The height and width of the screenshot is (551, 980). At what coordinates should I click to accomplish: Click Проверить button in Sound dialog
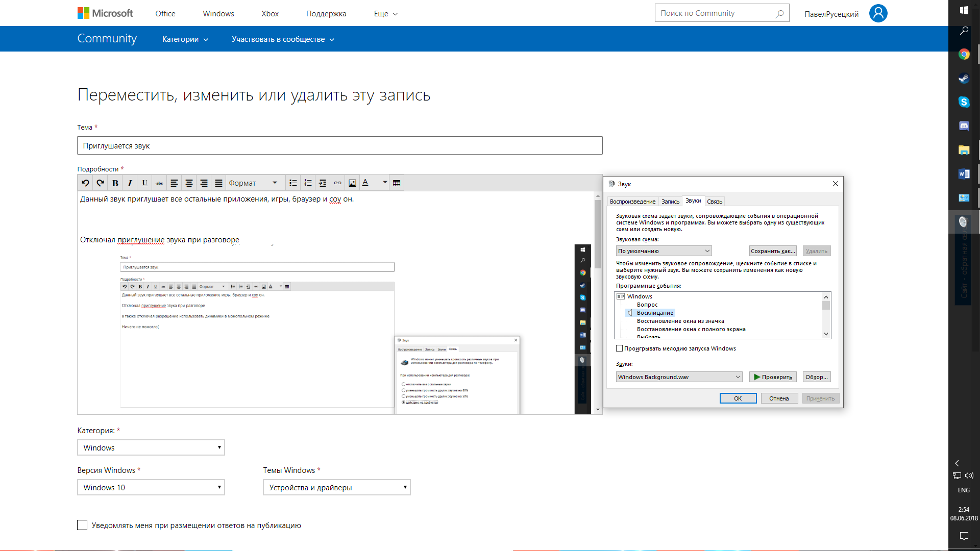[x=773, y=377]
